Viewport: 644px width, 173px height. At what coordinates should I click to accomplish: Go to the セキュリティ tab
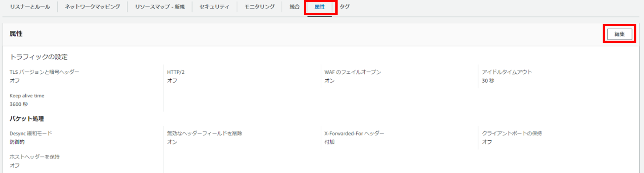(x=214, y=7)
